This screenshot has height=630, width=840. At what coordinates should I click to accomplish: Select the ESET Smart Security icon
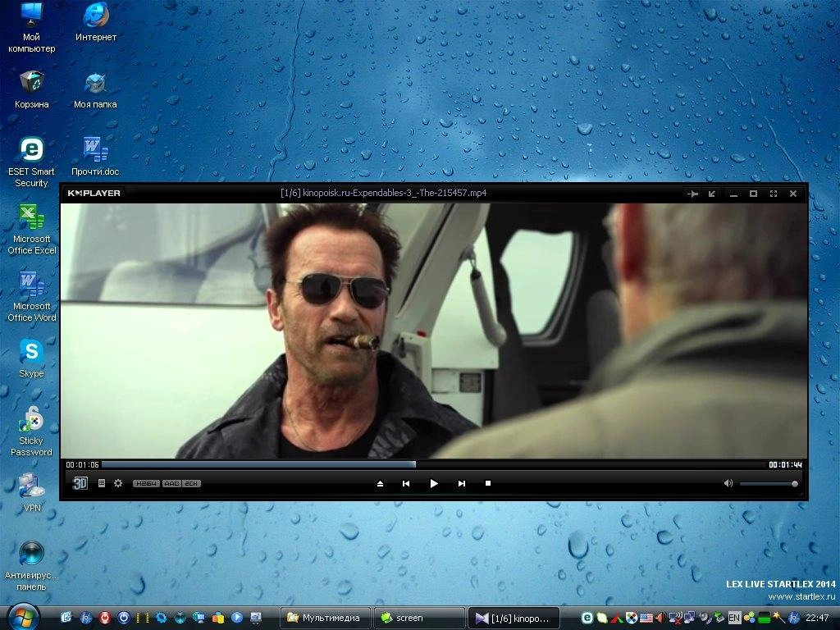(32, 162)
